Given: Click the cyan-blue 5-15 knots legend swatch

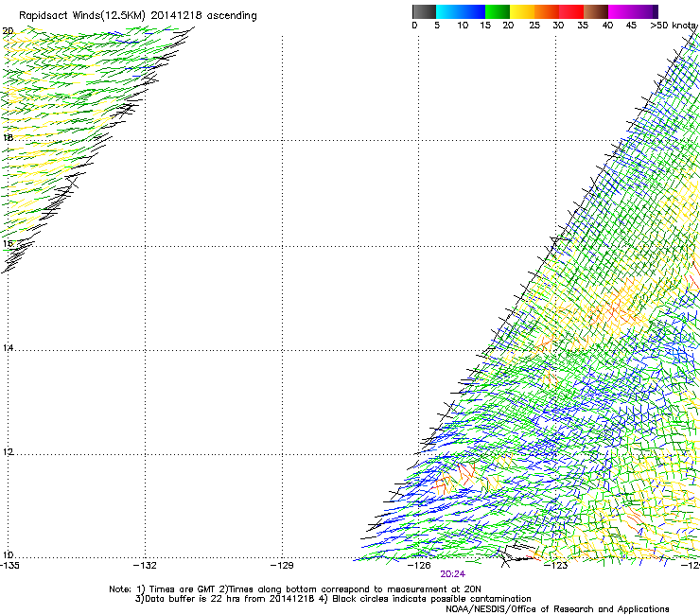Looking at the screenshot, I should tap(461, 11).
